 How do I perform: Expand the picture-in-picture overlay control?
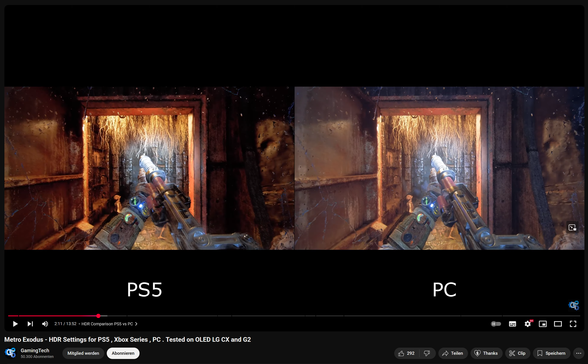(572, 227)
